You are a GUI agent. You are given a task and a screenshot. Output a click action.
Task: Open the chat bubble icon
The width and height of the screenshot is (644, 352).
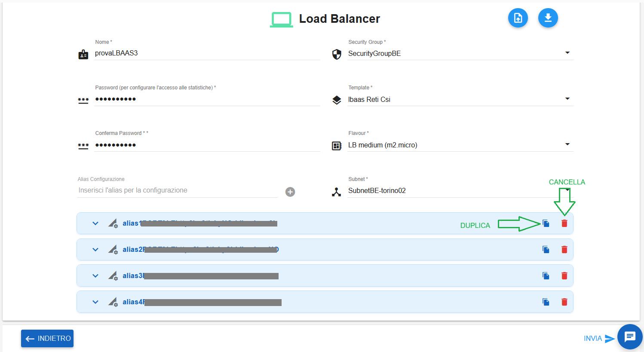630,337
